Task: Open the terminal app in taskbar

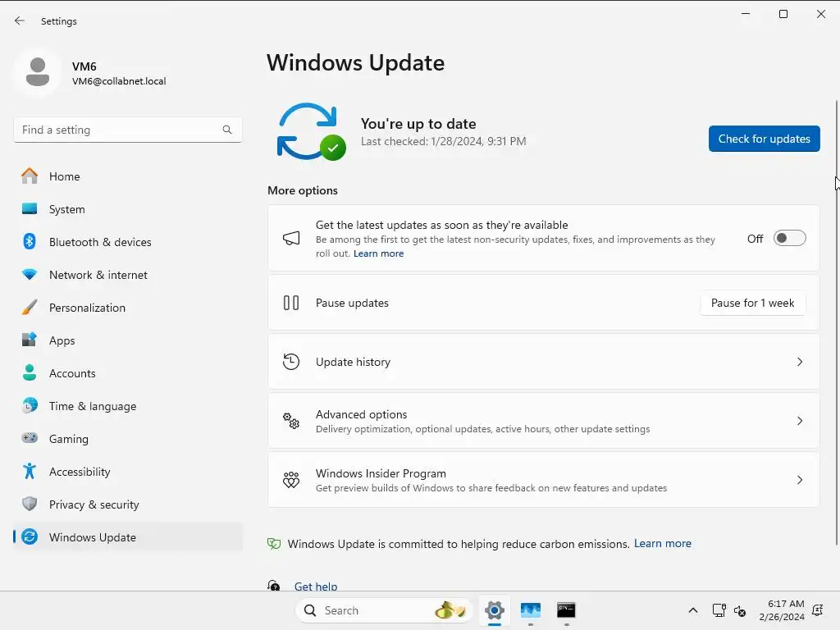Action: pyautogui.click(x=566, y=610)
